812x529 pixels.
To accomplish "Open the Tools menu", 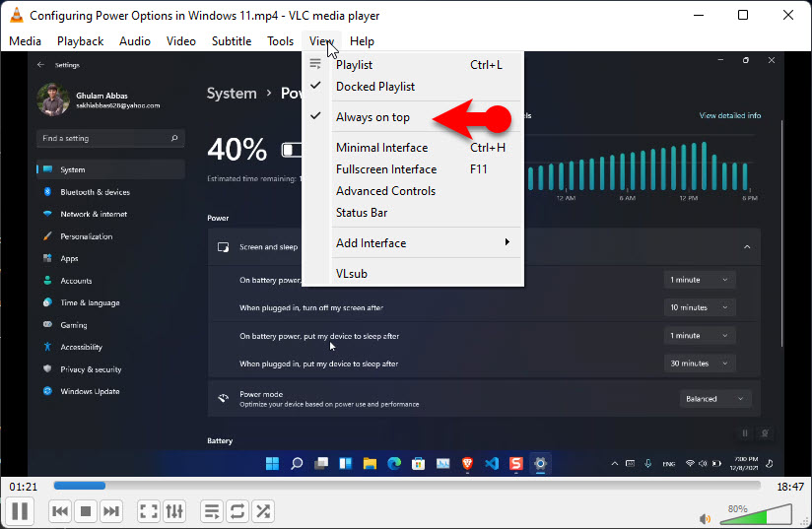I will pyautogui.click(x=280, y=41).
